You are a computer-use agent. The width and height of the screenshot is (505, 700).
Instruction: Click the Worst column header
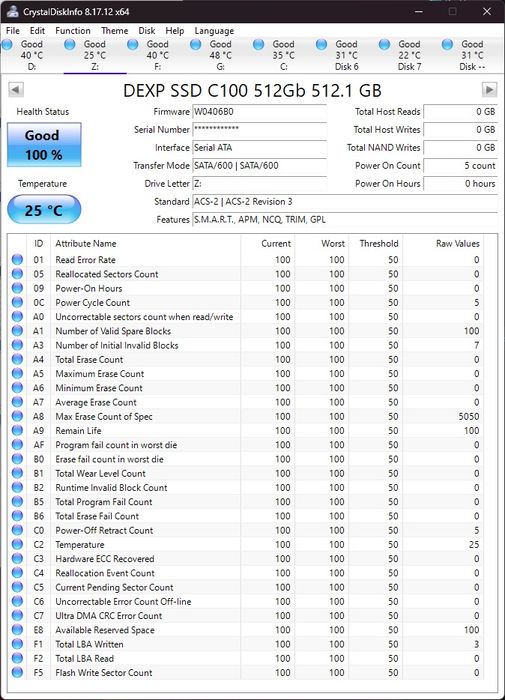(322, 243)
